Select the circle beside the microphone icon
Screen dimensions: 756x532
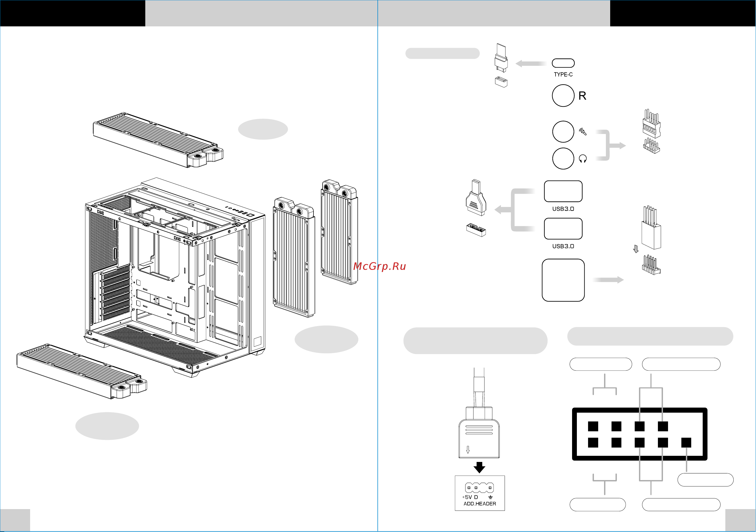coord(563,132)
